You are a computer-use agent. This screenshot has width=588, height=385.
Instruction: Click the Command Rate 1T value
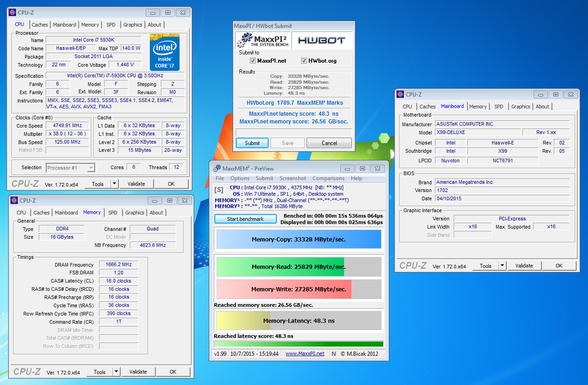(118, 322)
